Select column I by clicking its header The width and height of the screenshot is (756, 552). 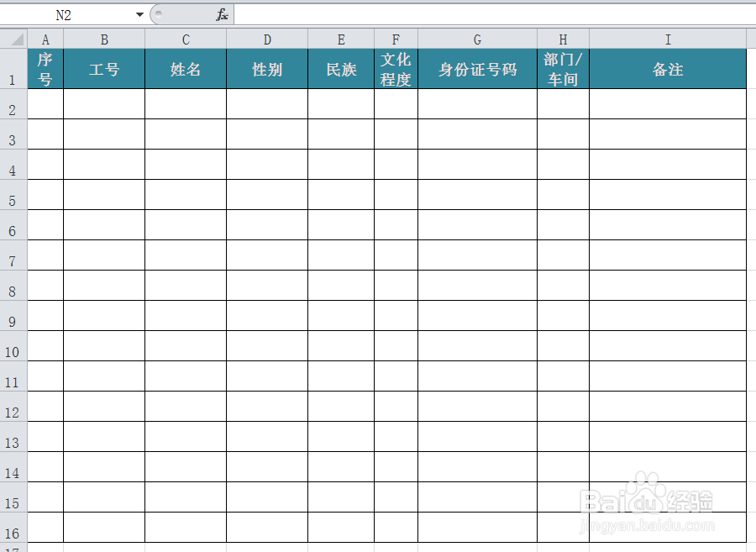667,38
